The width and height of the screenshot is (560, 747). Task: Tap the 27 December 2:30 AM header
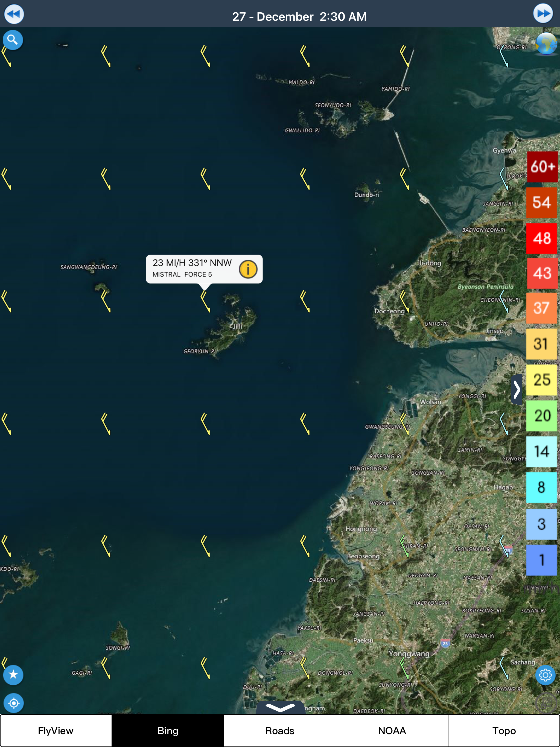click(299, 16)
